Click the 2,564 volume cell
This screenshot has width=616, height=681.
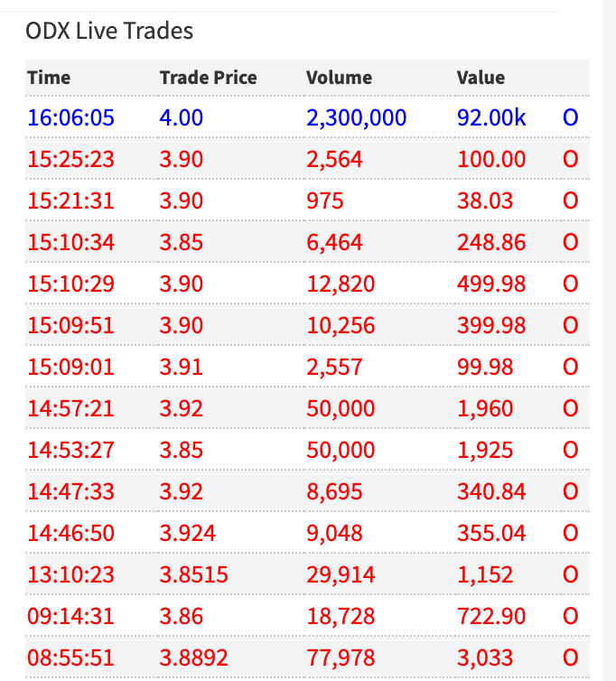334,159
